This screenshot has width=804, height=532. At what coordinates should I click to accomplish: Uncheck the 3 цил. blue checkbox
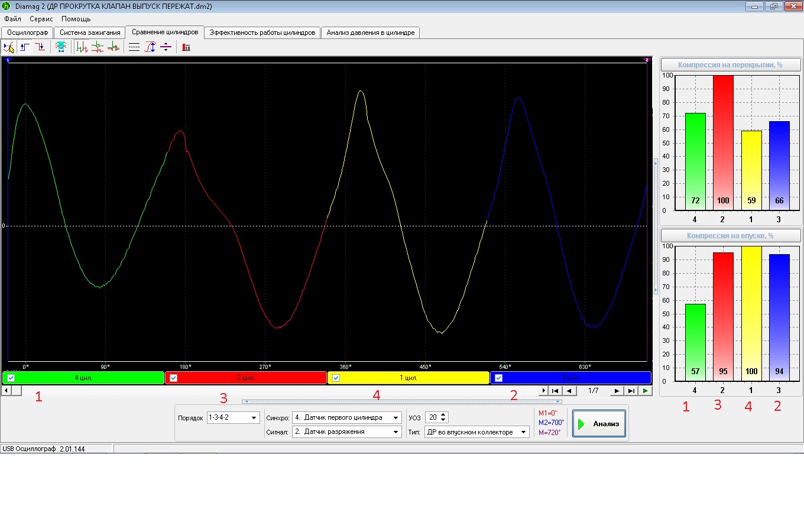coord(499,378)
